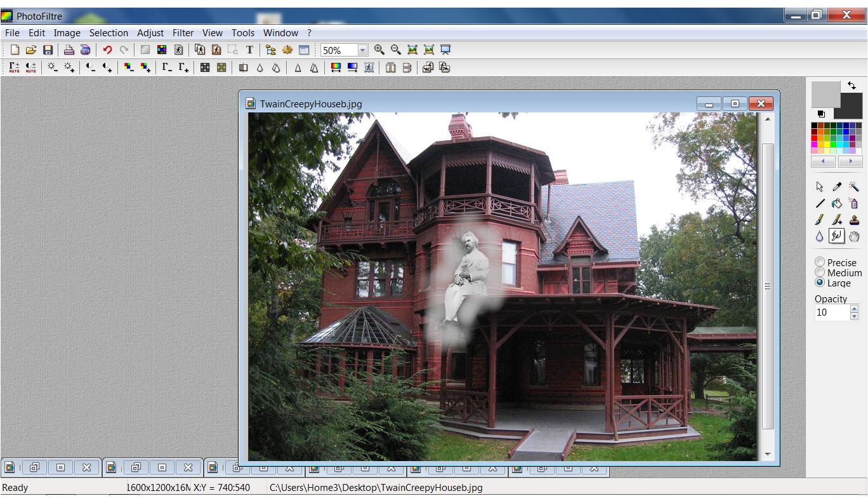Open the Selection menu
The width and height of the screenshot is (868, 503).
pos(109,33)
